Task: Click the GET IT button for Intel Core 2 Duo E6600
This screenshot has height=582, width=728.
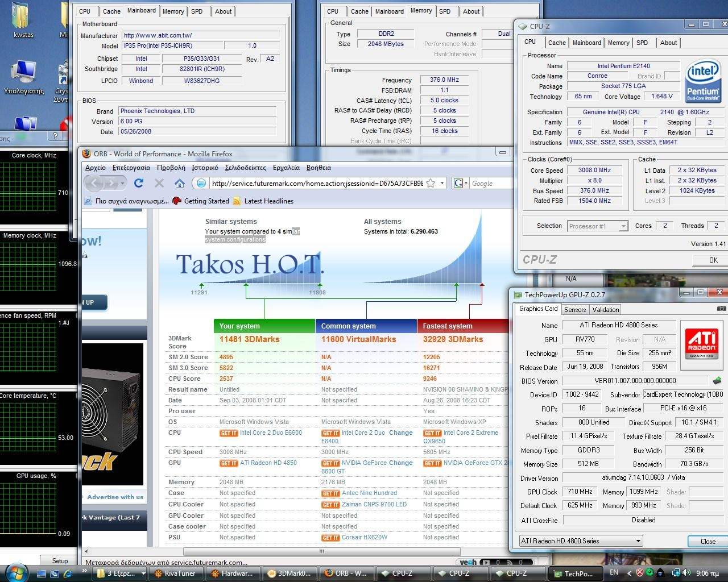Action: coord(229,433)
